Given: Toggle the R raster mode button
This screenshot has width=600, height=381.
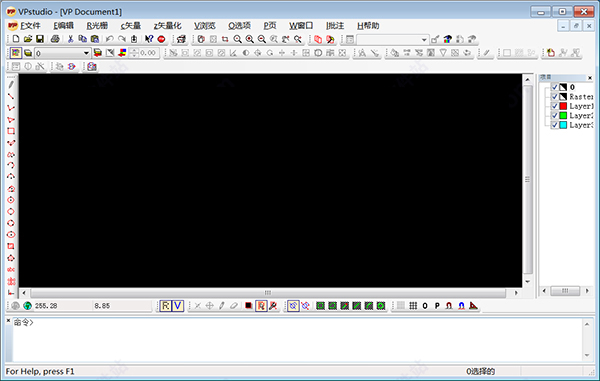Looking at the screenshot, I should [165, 306].
